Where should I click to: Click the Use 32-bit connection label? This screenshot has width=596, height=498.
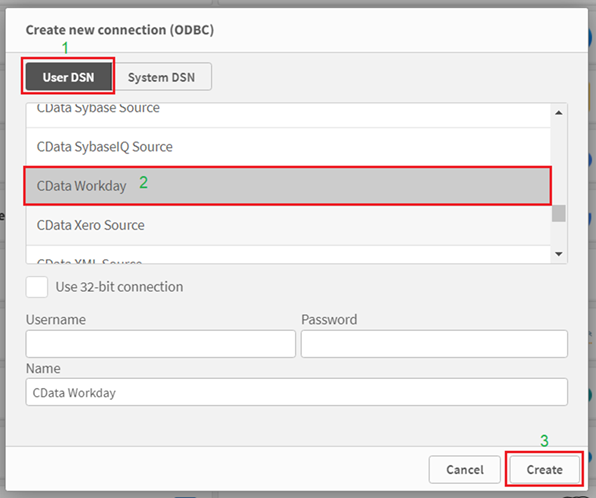(119, 287)
